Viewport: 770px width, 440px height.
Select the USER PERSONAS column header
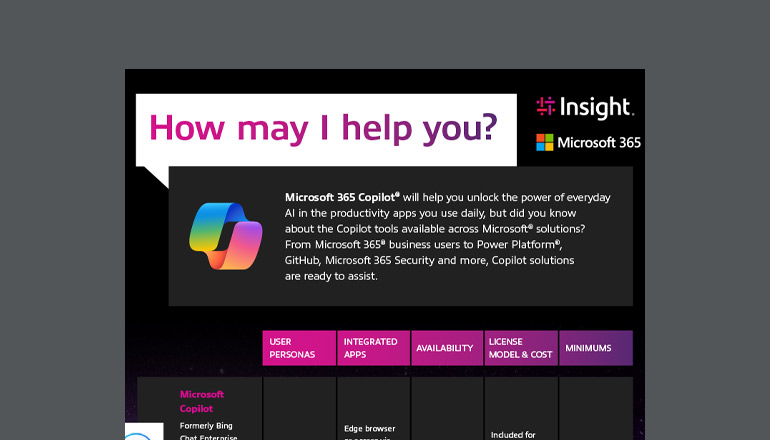[299, 348]
